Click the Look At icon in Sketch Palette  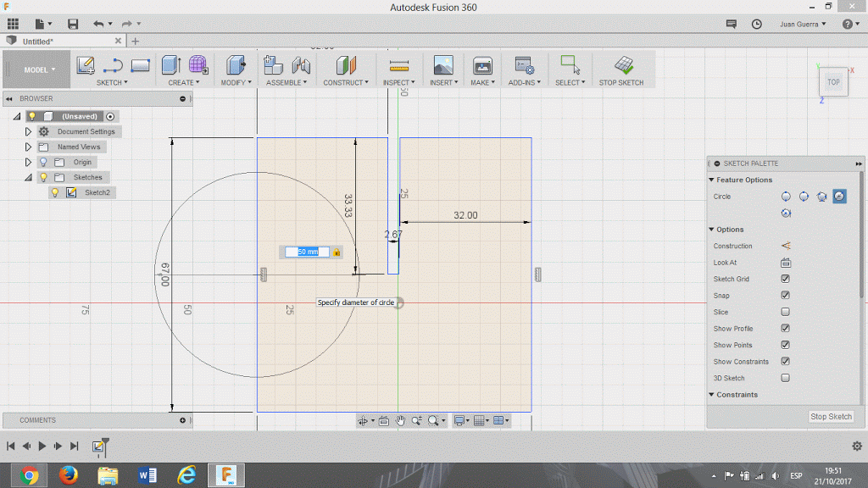click(785, 263)
